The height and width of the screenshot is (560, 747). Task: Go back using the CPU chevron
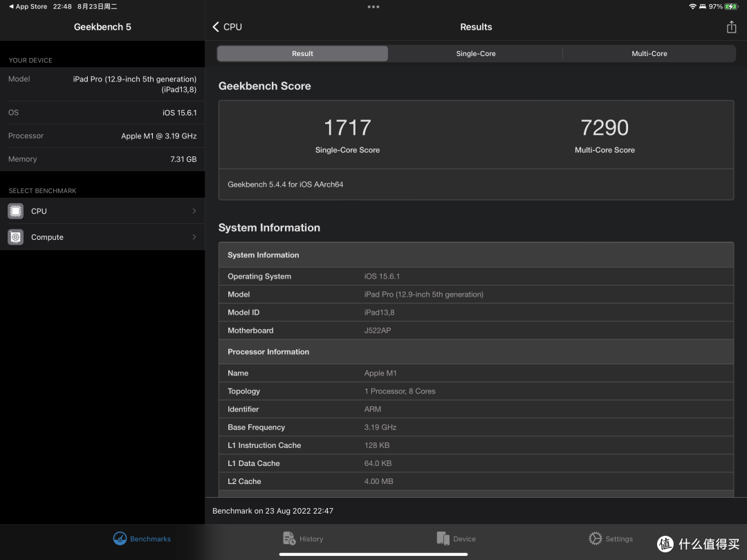(216, 27)
